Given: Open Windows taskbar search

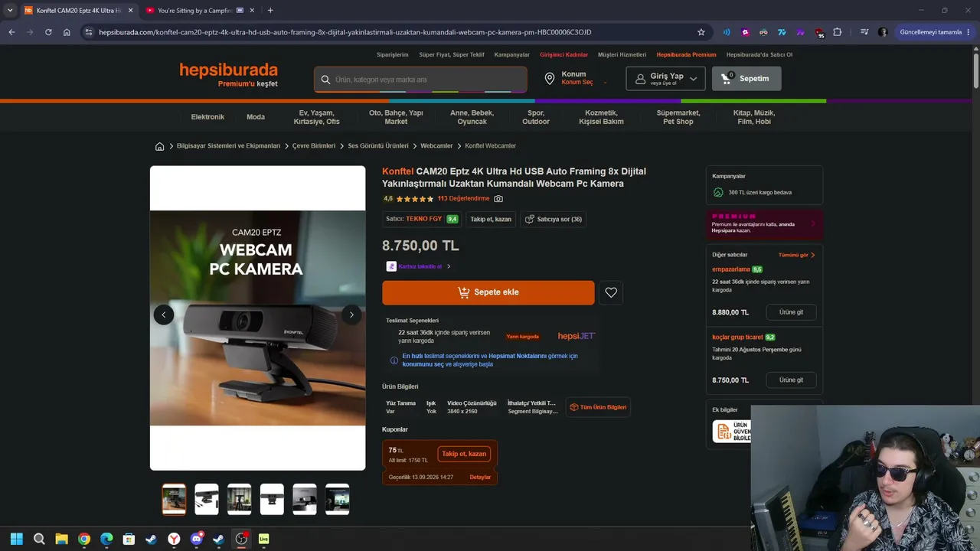Looking at the screenshot, I should coord(39,539).
